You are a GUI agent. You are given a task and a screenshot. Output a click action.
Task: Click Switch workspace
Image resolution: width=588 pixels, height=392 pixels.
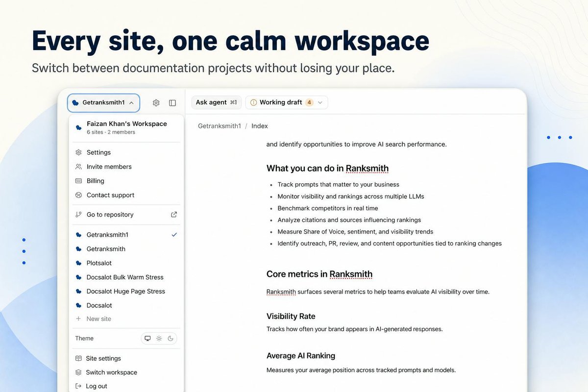126,372
